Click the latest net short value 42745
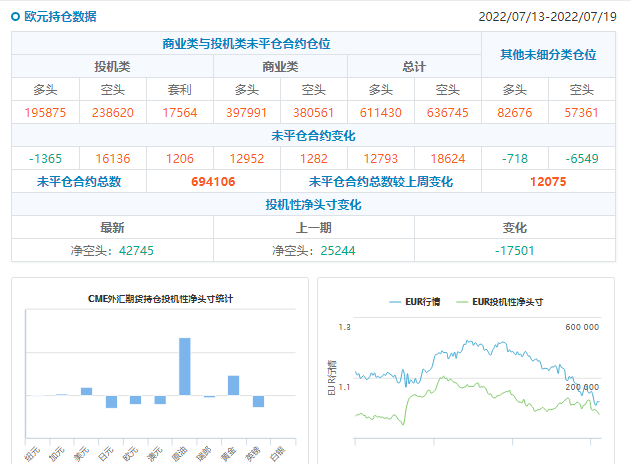 (136, 250)
